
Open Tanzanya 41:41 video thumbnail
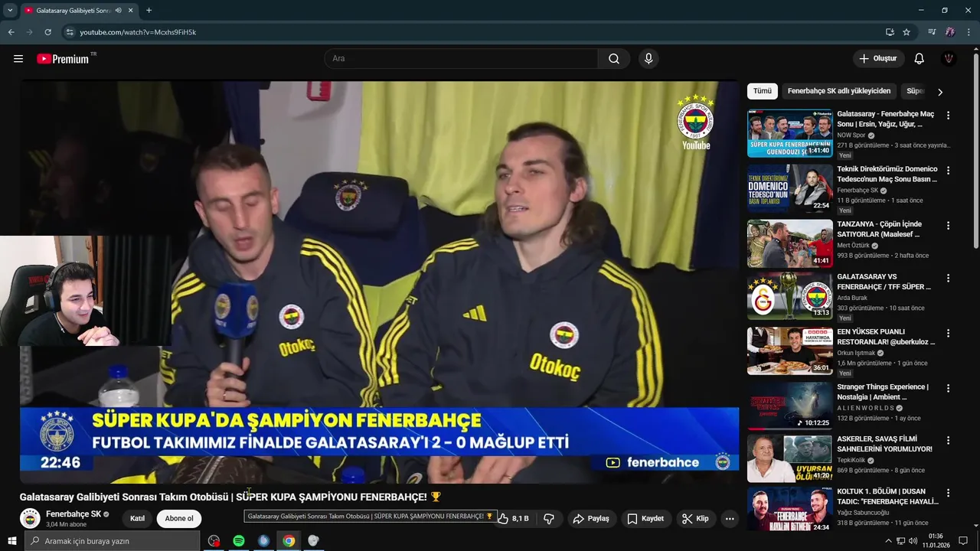coord(790,243)
